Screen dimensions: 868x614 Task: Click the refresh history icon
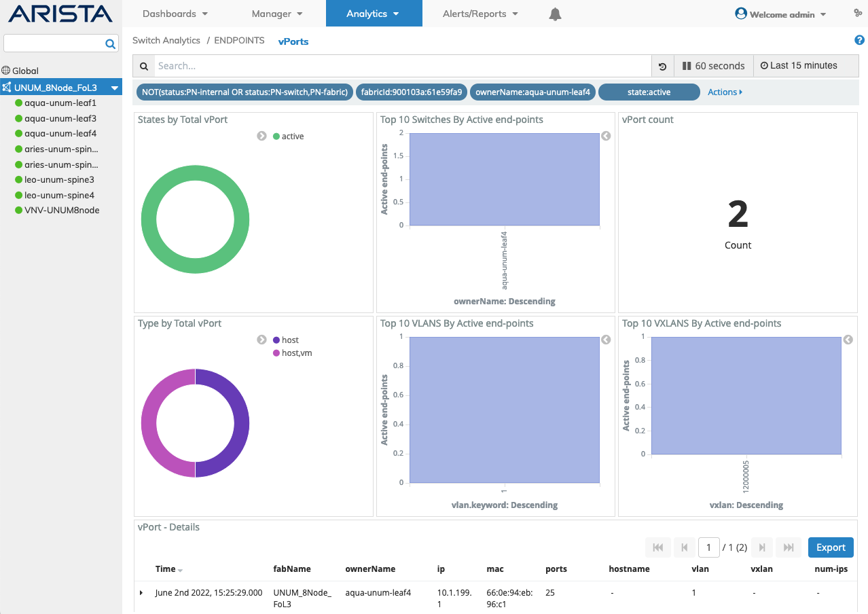click(663, 66)
